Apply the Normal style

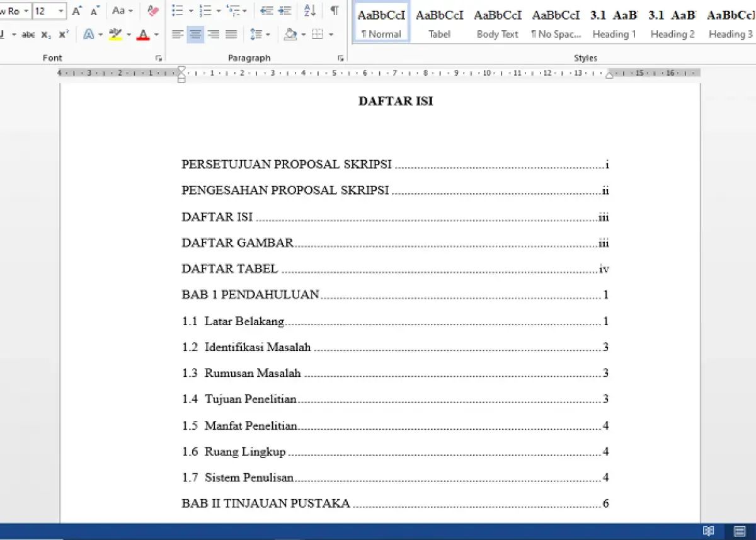coord(381,23)
